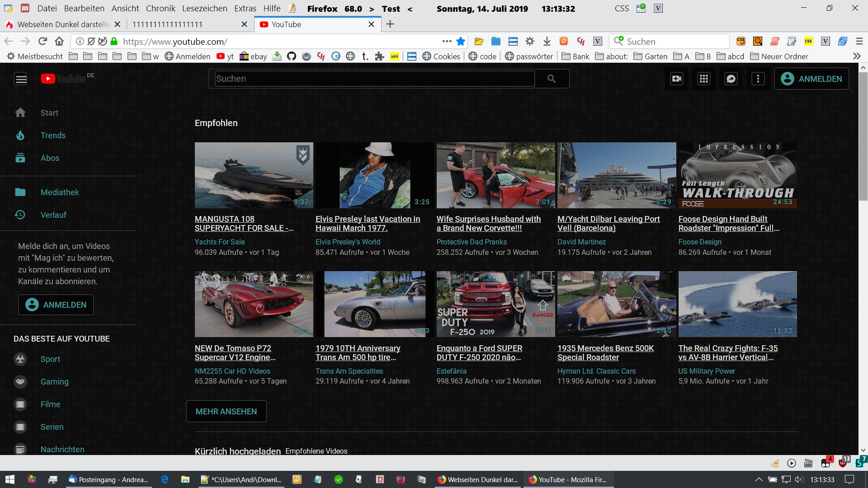This screenshot has width=868, height=488.
Task: Open YouTube three-dot settings menu
Action: (758, 79)
